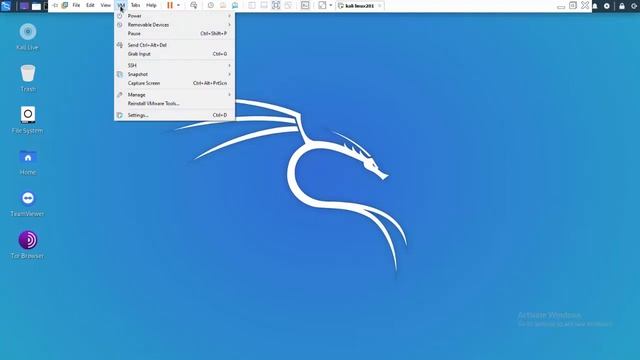
Task: Expand the Manage submenu
Action: point(174,95)
